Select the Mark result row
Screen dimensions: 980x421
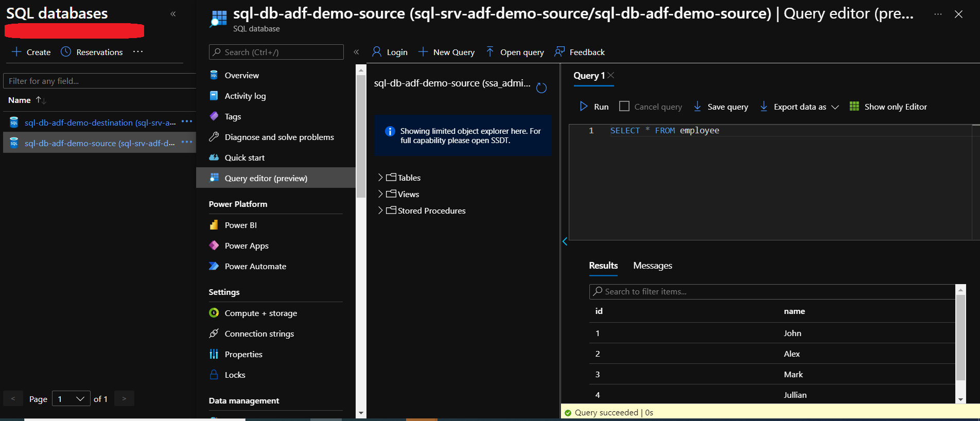tap(772, 374)
